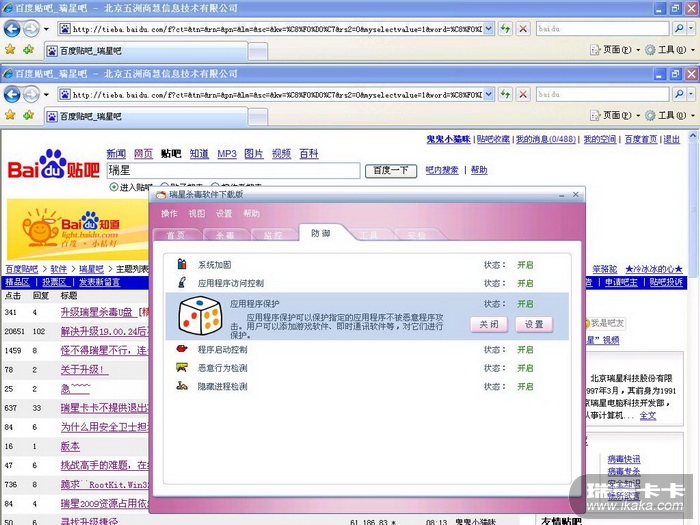
Task: Switch to the 监控 tab
Action: coord(273,235)
